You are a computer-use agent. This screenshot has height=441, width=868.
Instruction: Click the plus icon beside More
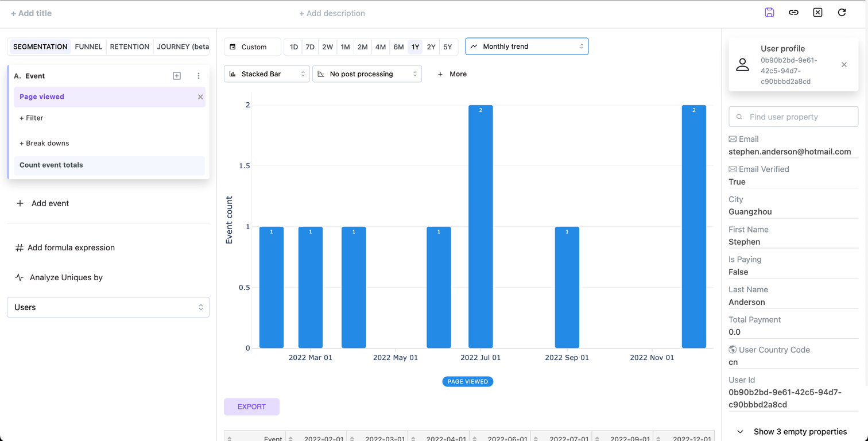click(440, 74)
